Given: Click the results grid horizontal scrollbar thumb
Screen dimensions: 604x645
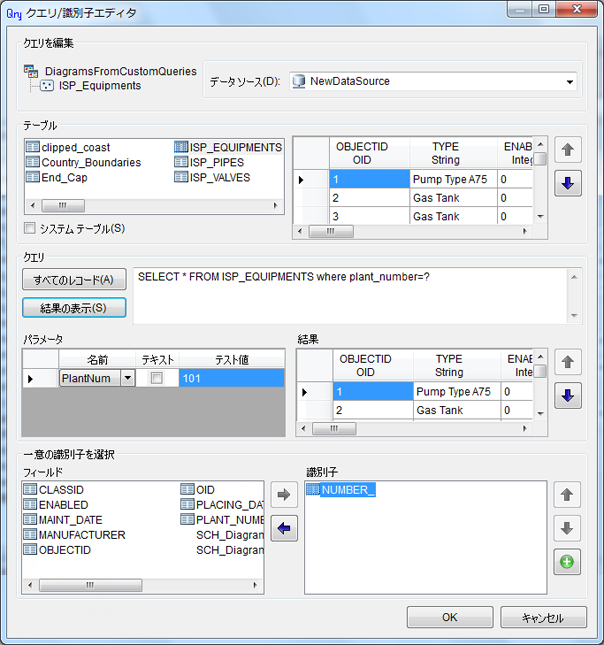Looking at the screenshot, I should coord(334,429).
